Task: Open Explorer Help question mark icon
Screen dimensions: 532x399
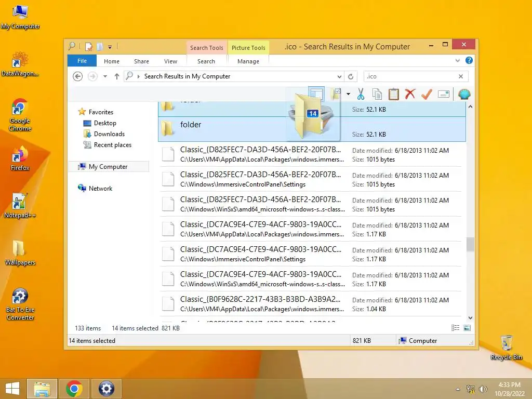Action: (469, 60)
